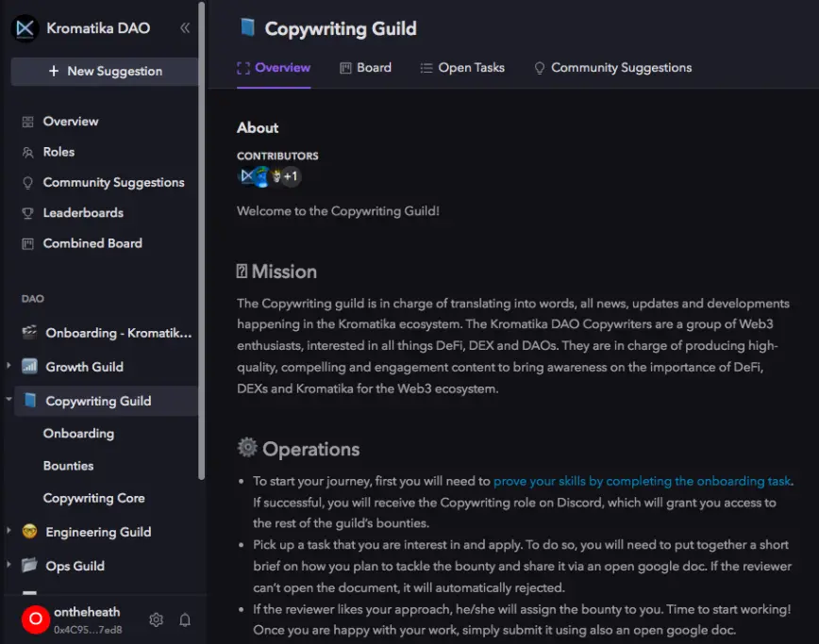Open Overview in the sidebar
This screenshot has width=819, height=644.
[x=71, y=122]
